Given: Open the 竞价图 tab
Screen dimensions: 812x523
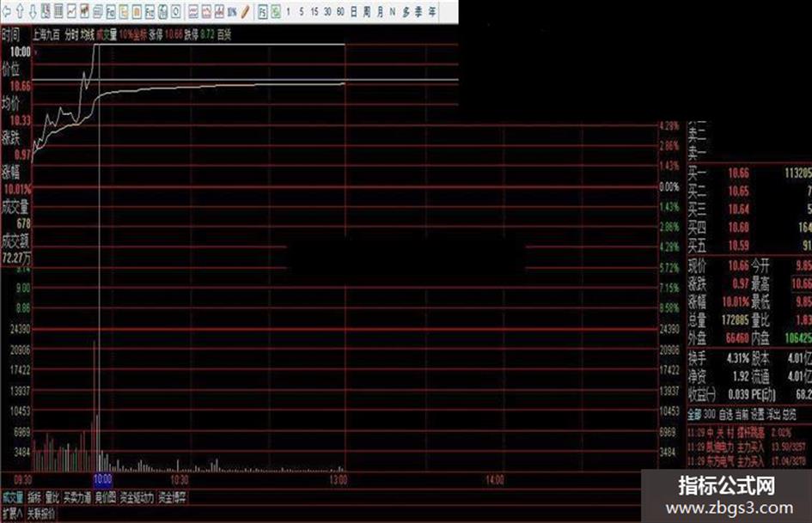Looking at the screenshot, I should [x=106, y=498].
